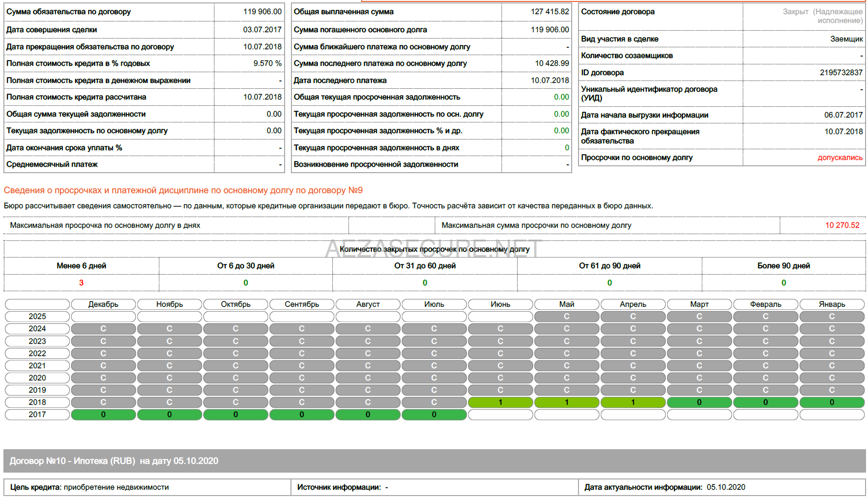Select the 'Январь' month header
This screenshot has width=868, height=497.
tap(832, 304)
